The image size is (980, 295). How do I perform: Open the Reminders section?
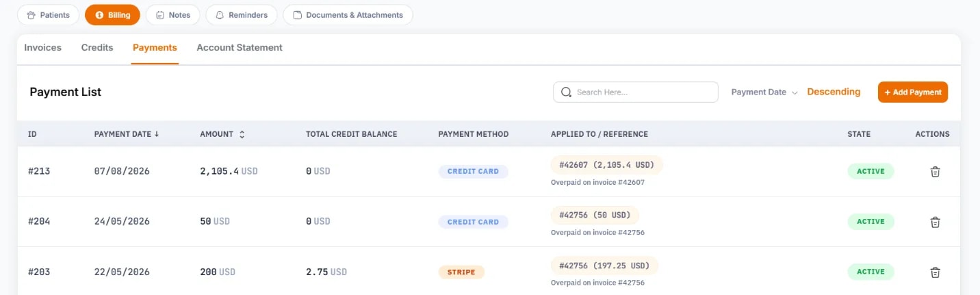click(x=241, y=15)
